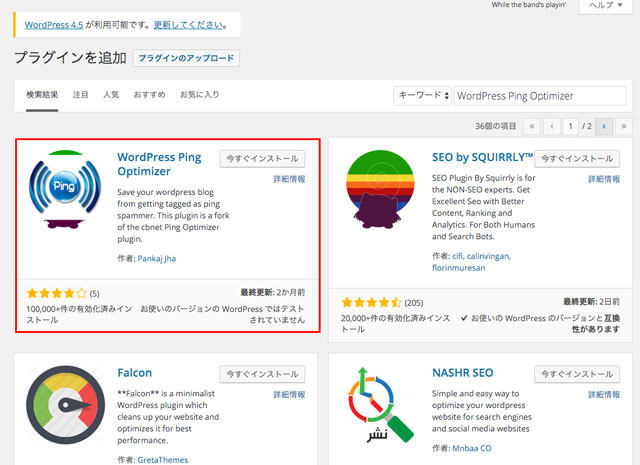
Task: Click the plugin search keyword field
Action: 540,96
